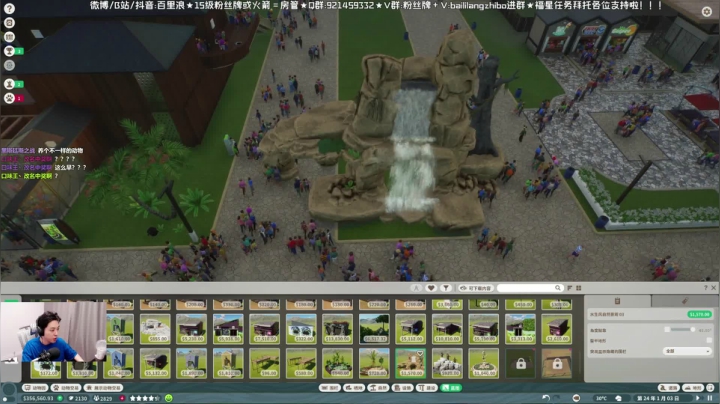This screenshot has width=720, height=404.
Task: Switch to the highlighted green blueprint tab
Action: (451, 388)
